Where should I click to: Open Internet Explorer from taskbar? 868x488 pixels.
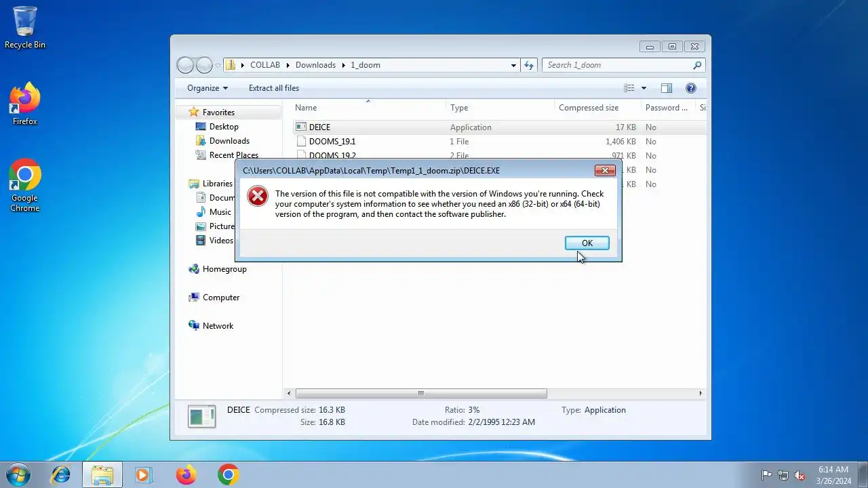61,475
